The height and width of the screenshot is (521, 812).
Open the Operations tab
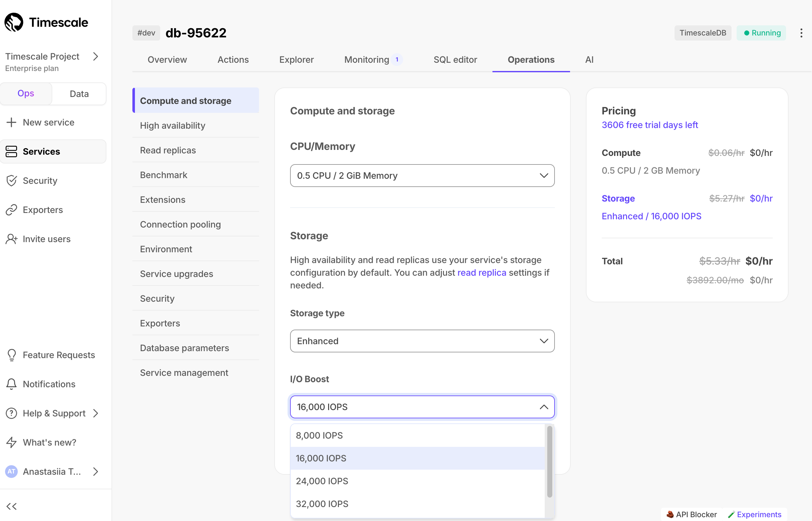(x=531, y=60)
